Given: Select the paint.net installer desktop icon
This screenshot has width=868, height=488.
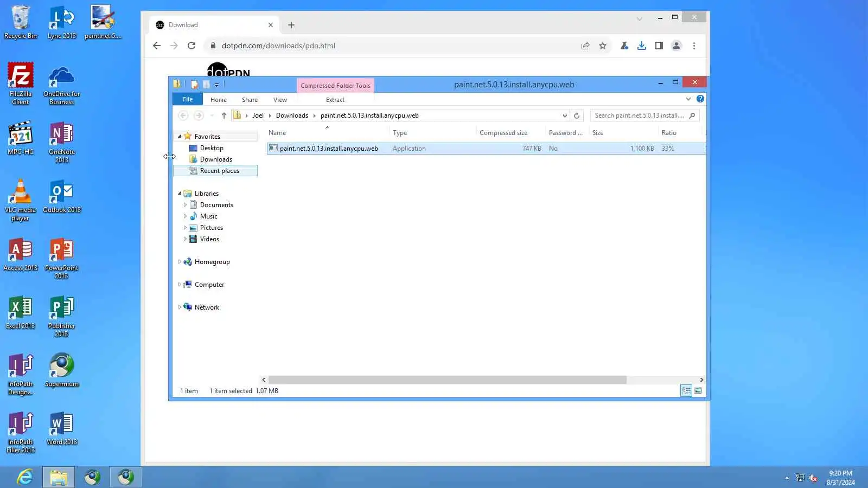Looking at the screenshot, I should (x=103, y=23).
